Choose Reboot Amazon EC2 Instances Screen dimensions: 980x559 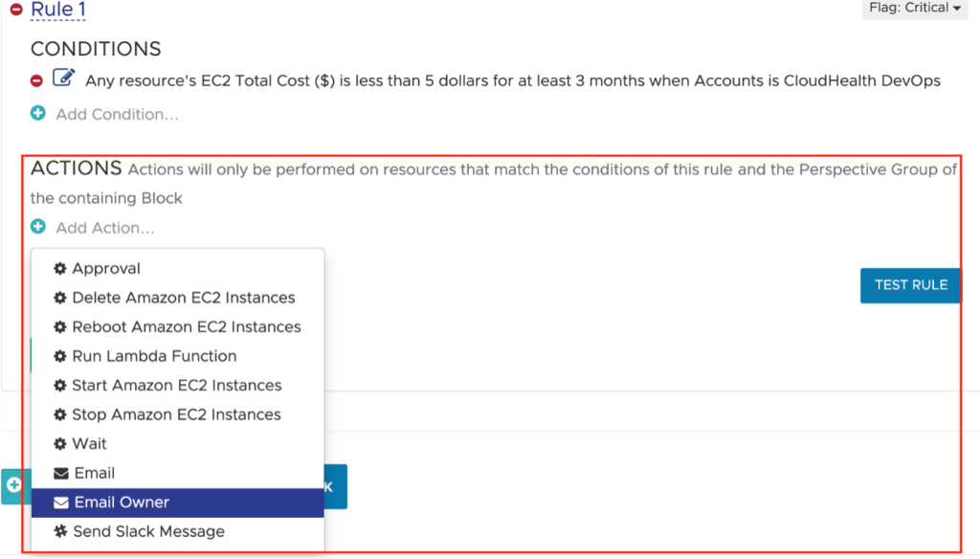point(186,327)
